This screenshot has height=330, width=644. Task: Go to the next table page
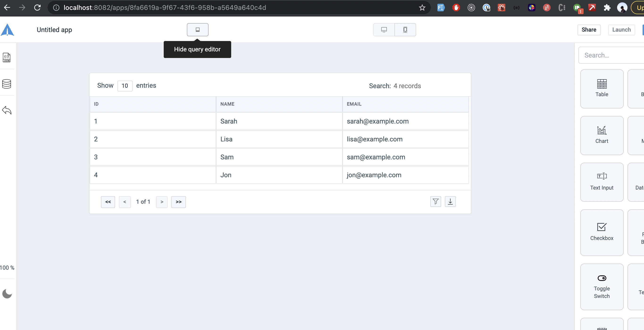[162, 202]
